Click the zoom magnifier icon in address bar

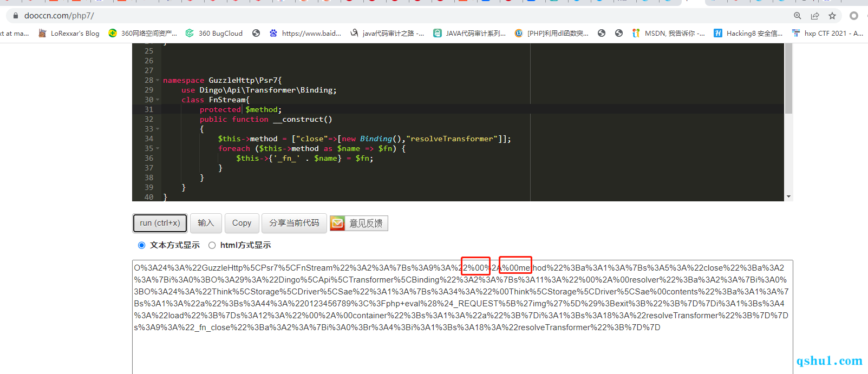coord(798,16)
